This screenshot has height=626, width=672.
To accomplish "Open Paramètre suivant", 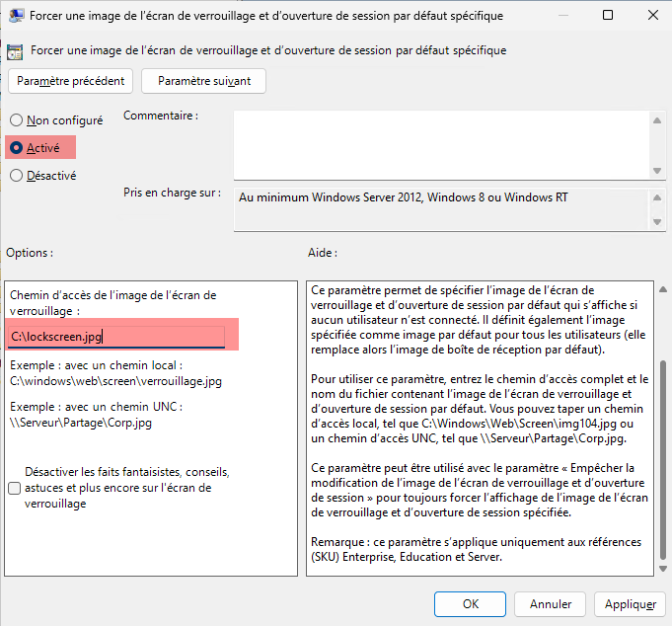I will click(204, 81).
